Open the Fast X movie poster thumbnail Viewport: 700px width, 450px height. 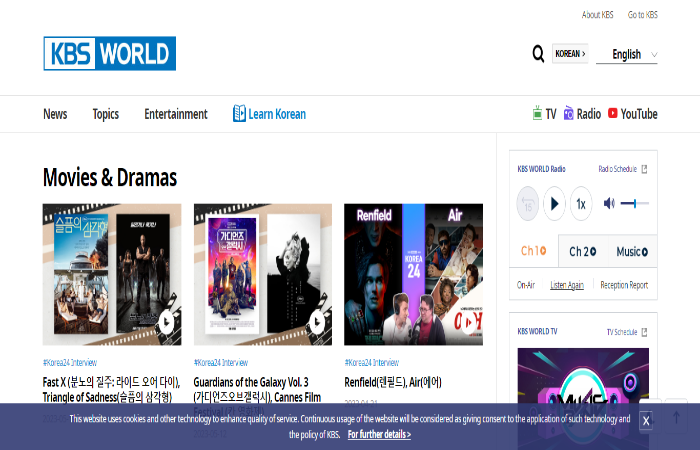pyautogui.click(x=112, y=274)
